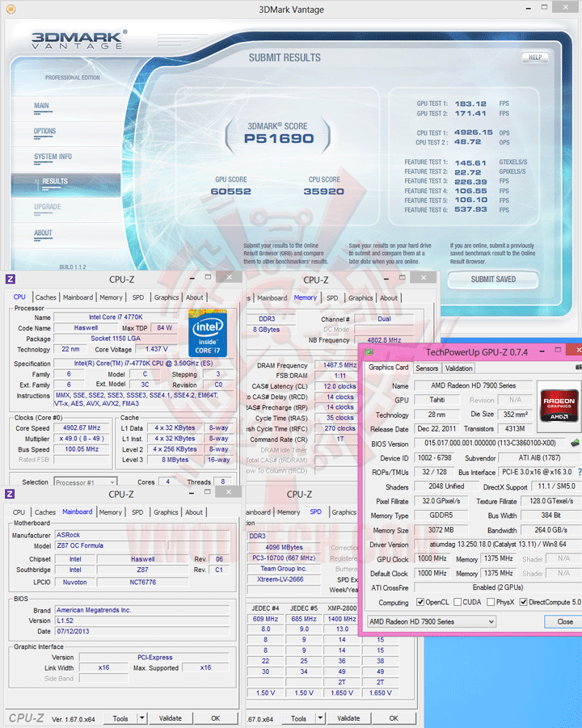Click the DRAM Frequency value 1467.5 MHz
This screenshot has width=582, height=728.
click(x=339, y=365)
